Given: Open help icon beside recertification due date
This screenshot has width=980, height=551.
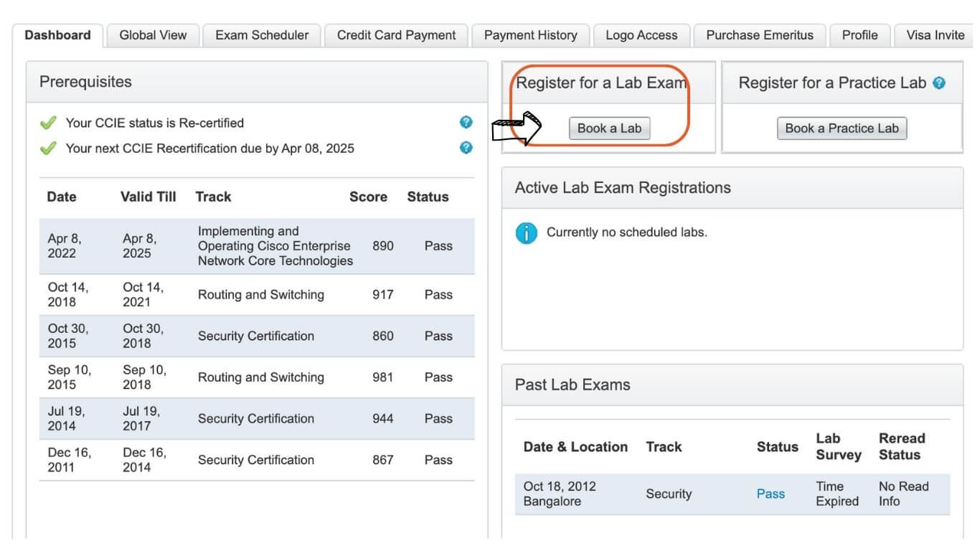Looking at the screenshot, I should pos(466,148).
